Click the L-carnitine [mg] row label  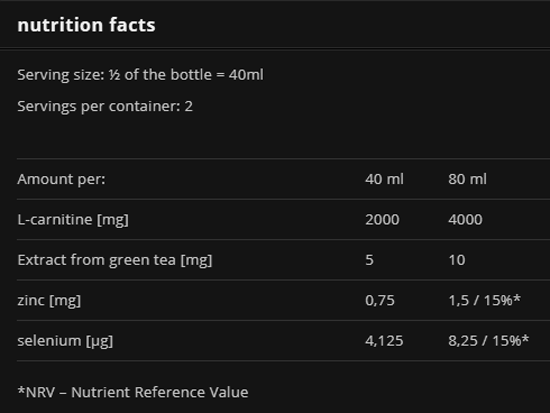[73, 220]
